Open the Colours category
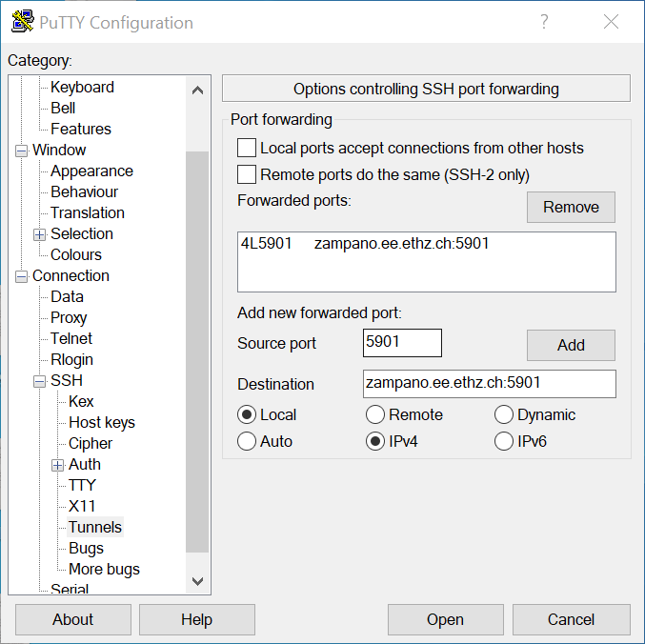This screenshot has height=644, width=645. 75,255
